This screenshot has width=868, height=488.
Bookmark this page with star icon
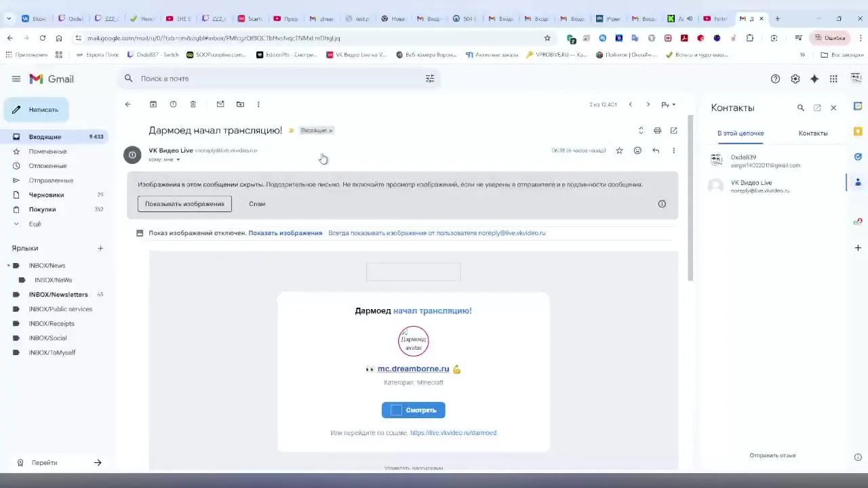(x=547, y=38)
